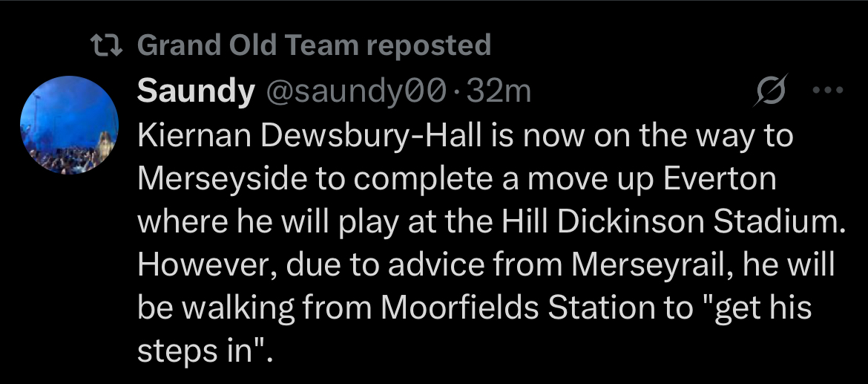Click the "Hill Dickinson Stadium" text

[666, 223]
